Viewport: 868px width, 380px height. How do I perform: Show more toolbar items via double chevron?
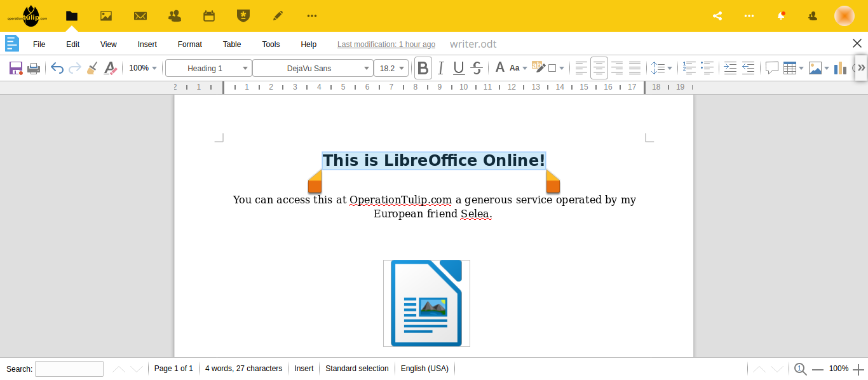click(862, 67)
